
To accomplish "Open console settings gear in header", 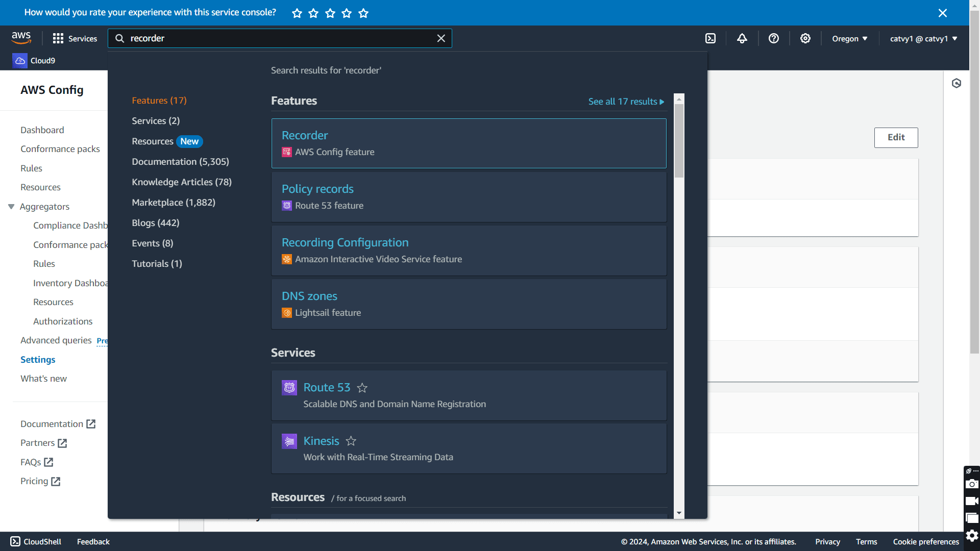I will 805,38.
